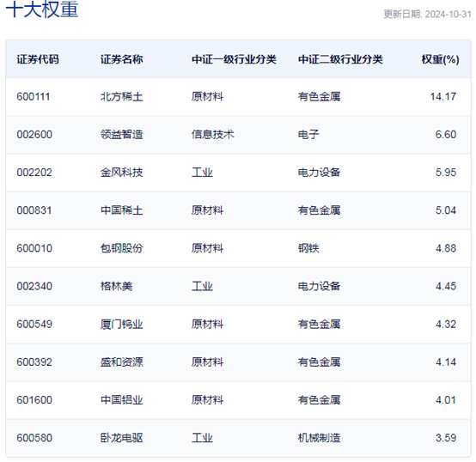Select the 格林美 row
Image resolution: width=476 pixels, height=462 pixels.
tap(238, 286)
